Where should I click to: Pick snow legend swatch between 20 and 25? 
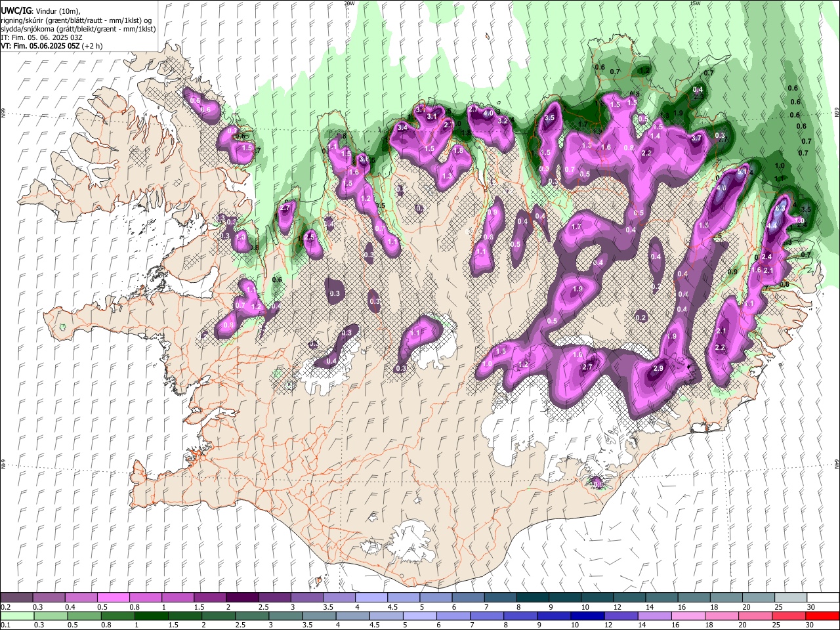(x=759, y=598)
